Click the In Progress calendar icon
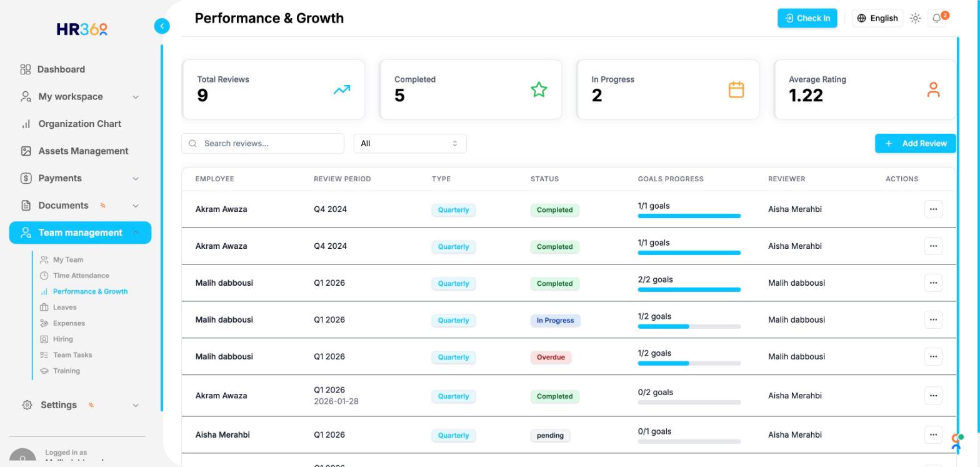 coord(736,90)
